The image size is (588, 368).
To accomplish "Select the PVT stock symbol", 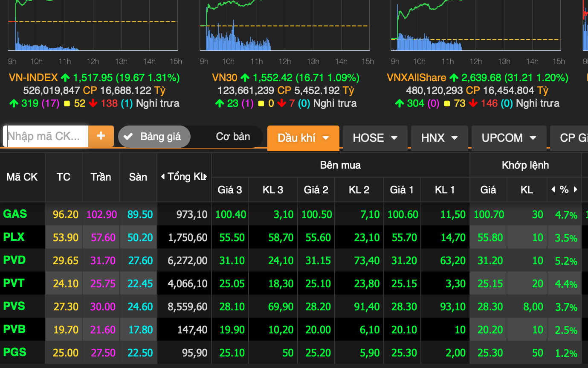I will [14, 283].
